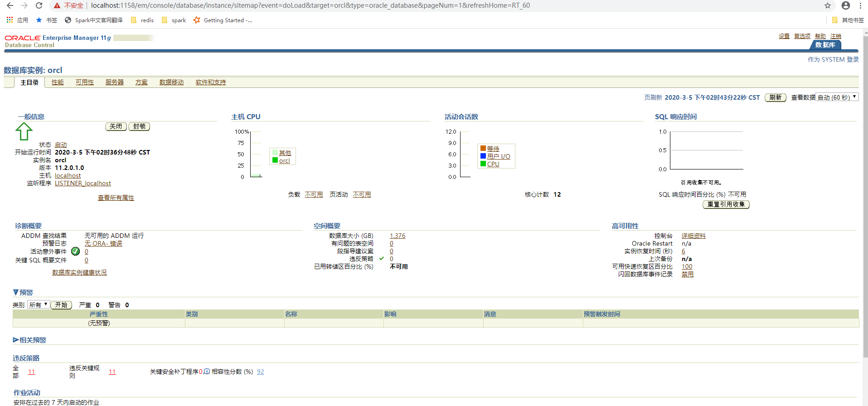
Task: Open the Chrome three-dot menu
Action: coord(860,5)
